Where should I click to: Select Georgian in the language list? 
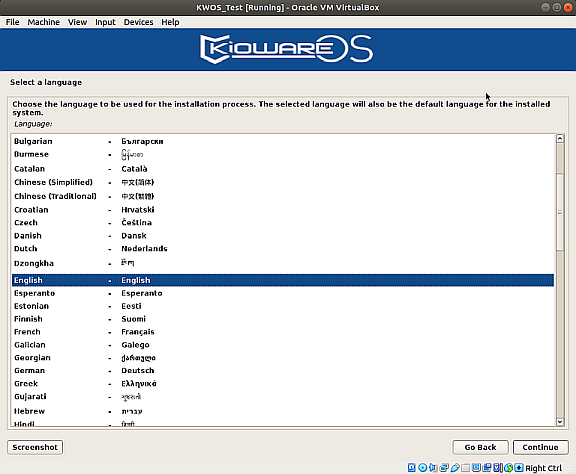282,358
